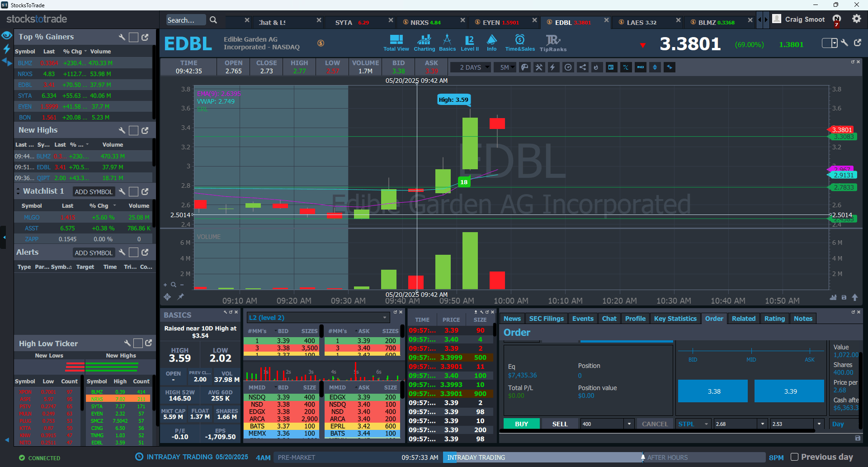The image size is (868, 467).
Task: Switch to the Key Statistics tab
Action: (x=675, y=319)
